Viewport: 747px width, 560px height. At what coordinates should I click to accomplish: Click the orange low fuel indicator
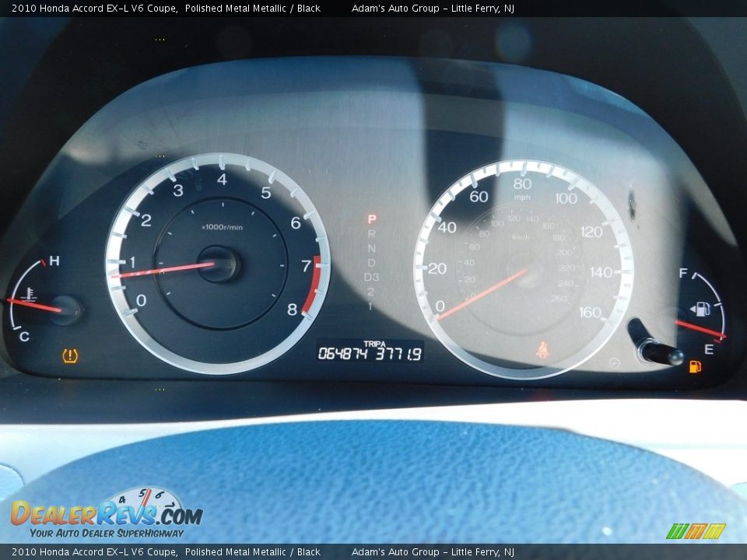[x=695, y=366]
